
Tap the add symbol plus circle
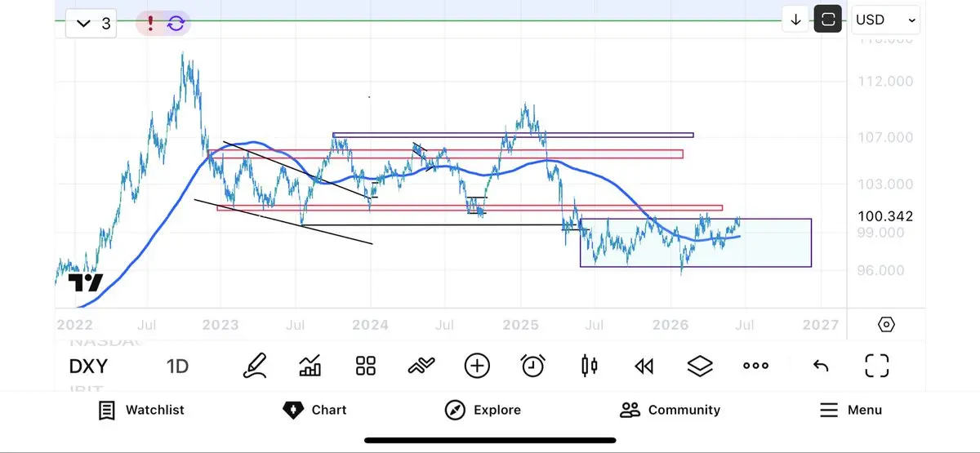(477, 366)
